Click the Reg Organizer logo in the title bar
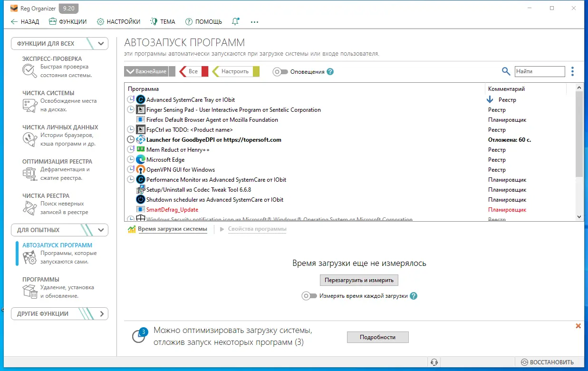Image resolution: width=588 pixels, height=371 pixels. click(14, 8)
